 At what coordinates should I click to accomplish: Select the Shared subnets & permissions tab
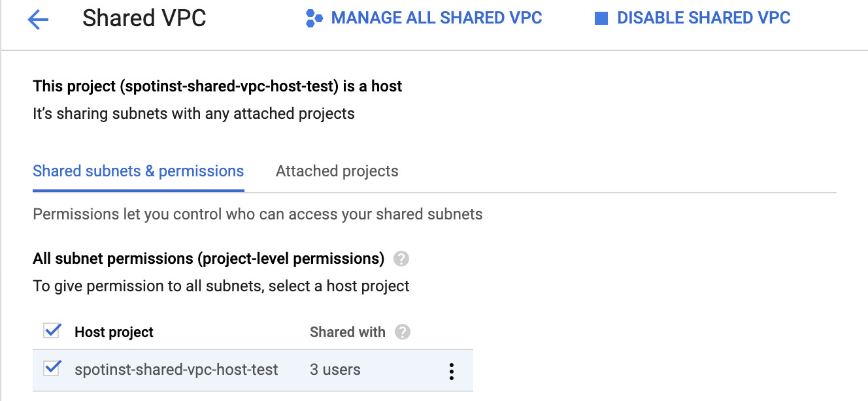click(138, 171)
